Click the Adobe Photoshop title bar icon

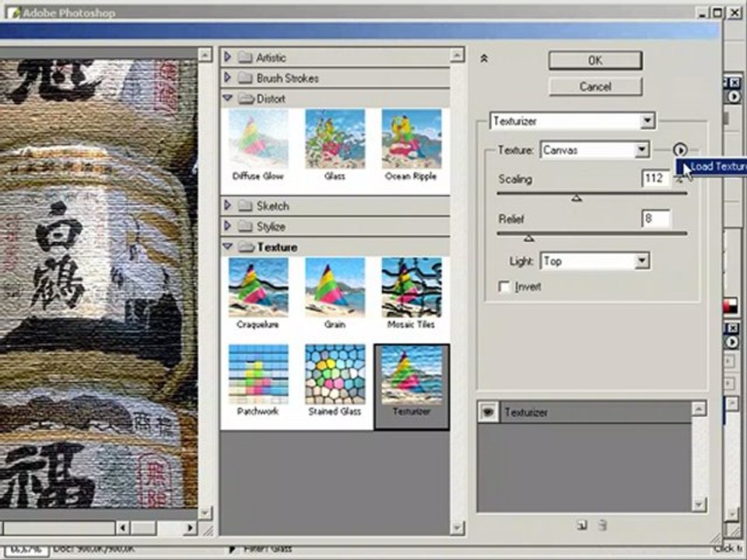[15, 13]
